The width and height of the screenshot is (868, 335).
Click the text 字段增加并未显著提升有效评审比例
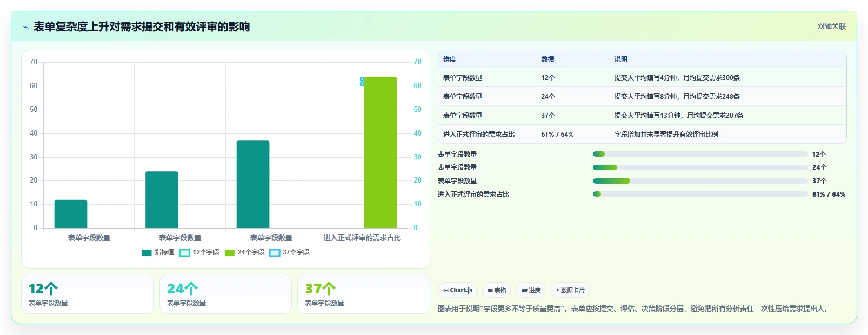coord(666,135)
